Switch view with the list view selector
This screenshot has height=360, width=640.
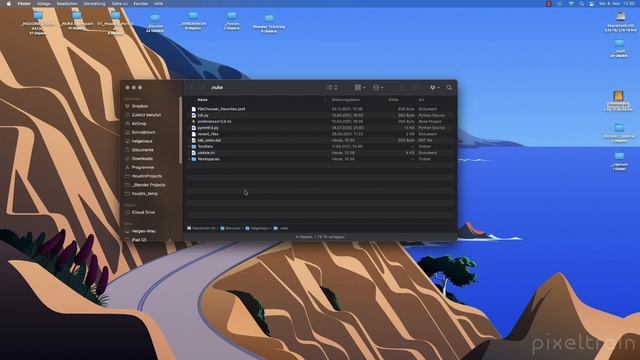(332, 87)
